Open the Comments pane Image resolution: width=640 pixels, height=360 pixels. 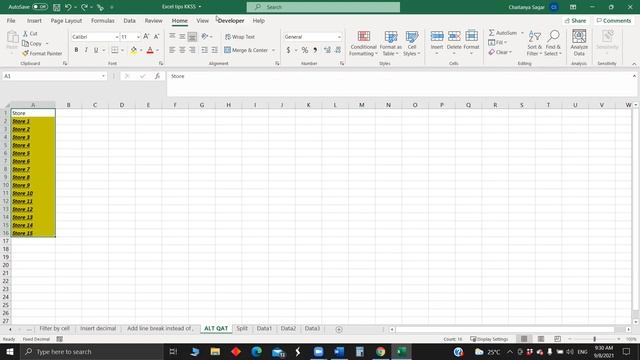[614, 21]
